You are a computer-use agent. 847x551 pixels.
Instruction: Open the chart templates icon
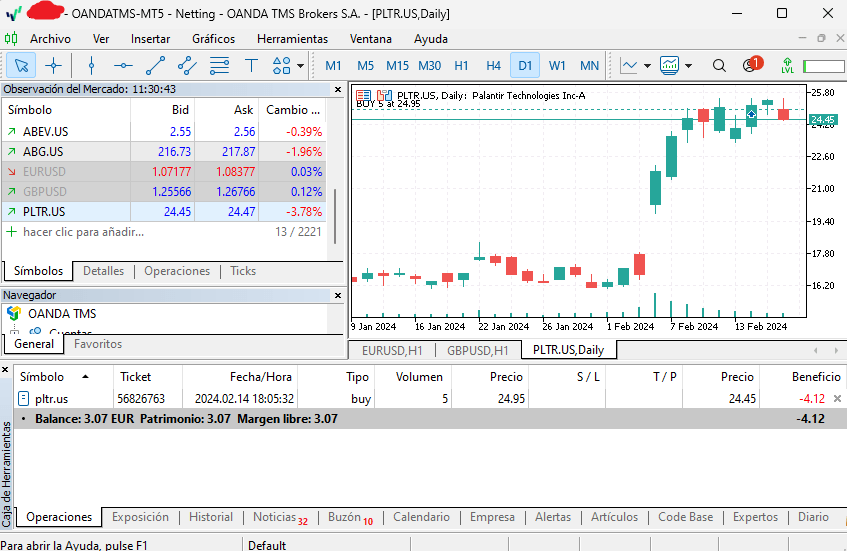tap(669, 66)
